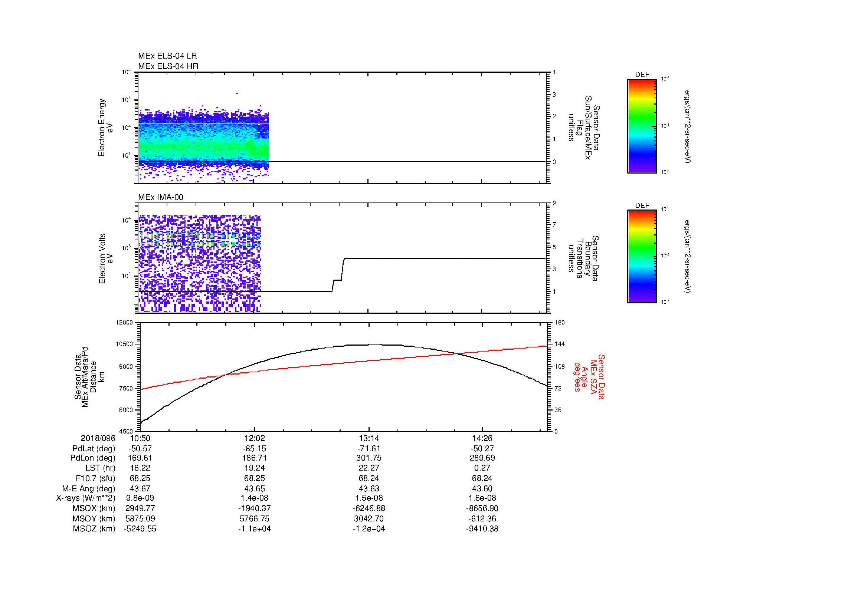
Task: Click M-E Ang value 43.60
Action: click(x=482, y=489)
